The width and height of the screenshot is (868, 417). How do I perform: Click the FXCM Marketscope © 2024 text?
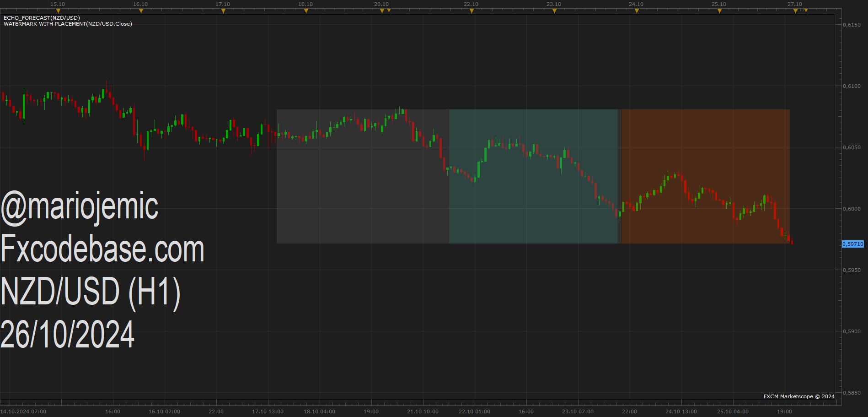(799, 396)
